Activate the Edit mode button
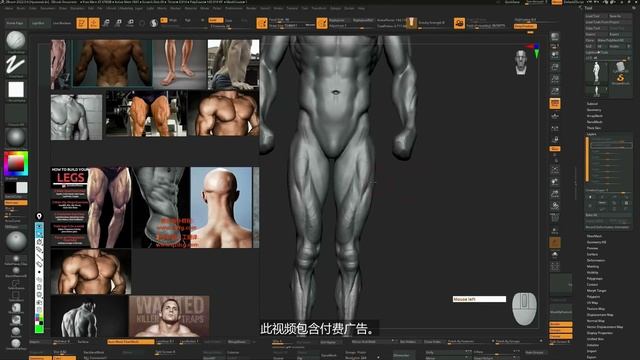The image size is (640, 360). tap(82, 23)
